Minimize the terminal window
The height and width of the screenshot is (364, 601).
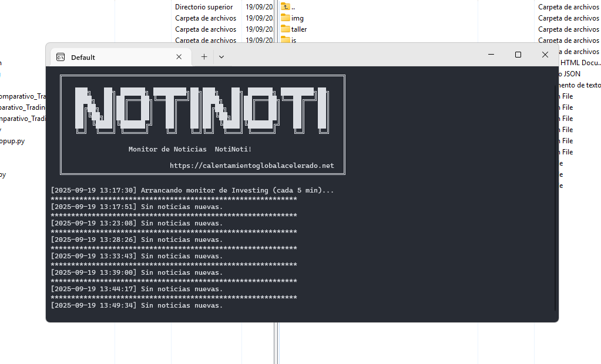click(x=491, y=55)
